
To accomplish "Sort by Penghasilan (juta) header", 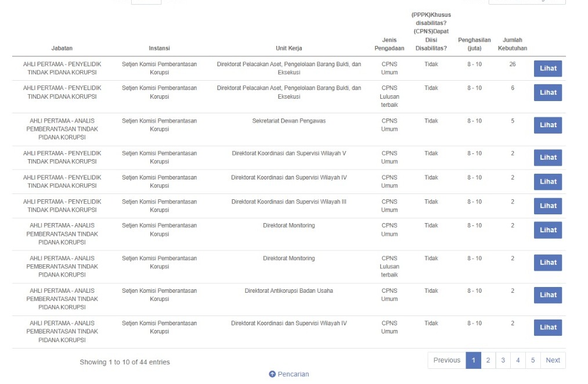I will click(x=474, y=44).
